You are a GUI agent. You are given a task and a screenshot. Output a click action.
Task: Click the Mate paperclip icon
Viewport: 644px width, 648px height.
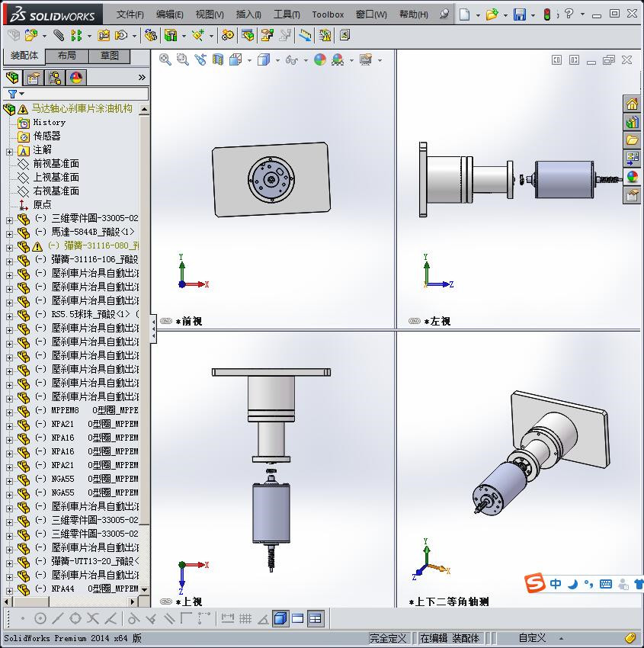coord(59,36)
